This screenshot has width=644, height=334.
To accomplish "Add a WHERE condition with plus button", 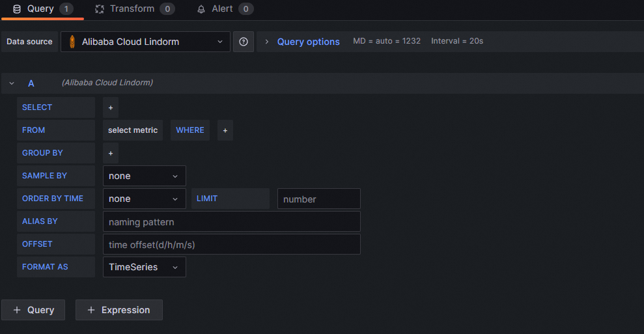I will (225, 130).
